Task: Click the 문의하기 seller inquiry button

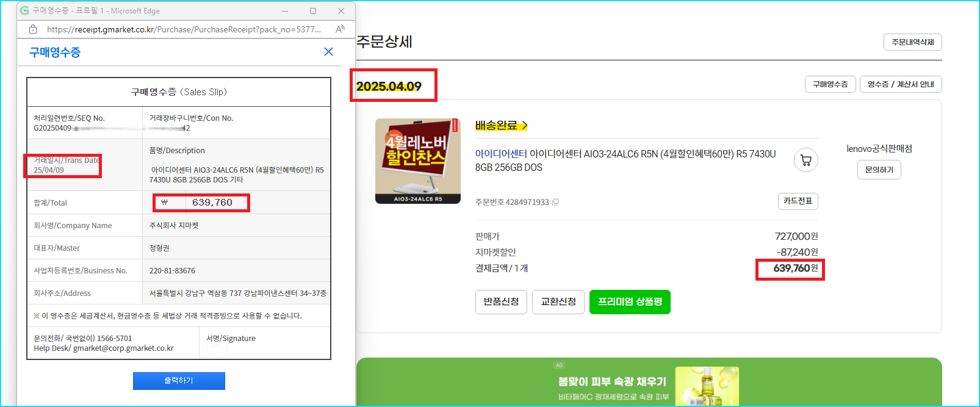Action: tap(879, 170)
